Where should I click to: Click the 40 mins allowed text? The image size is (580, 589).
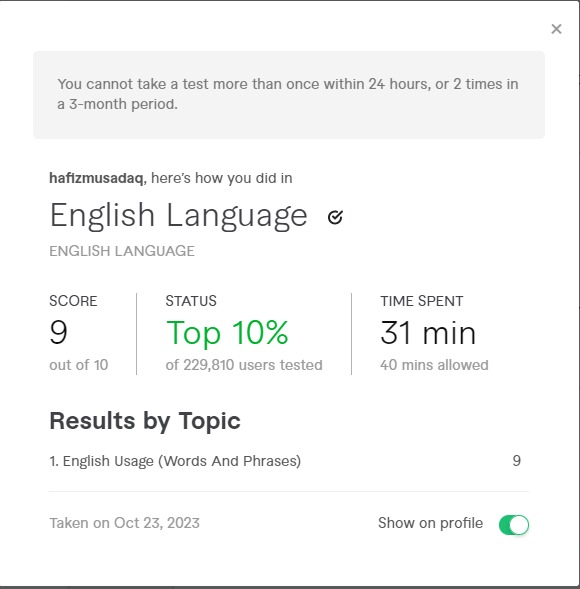click(x=434, y=365)
